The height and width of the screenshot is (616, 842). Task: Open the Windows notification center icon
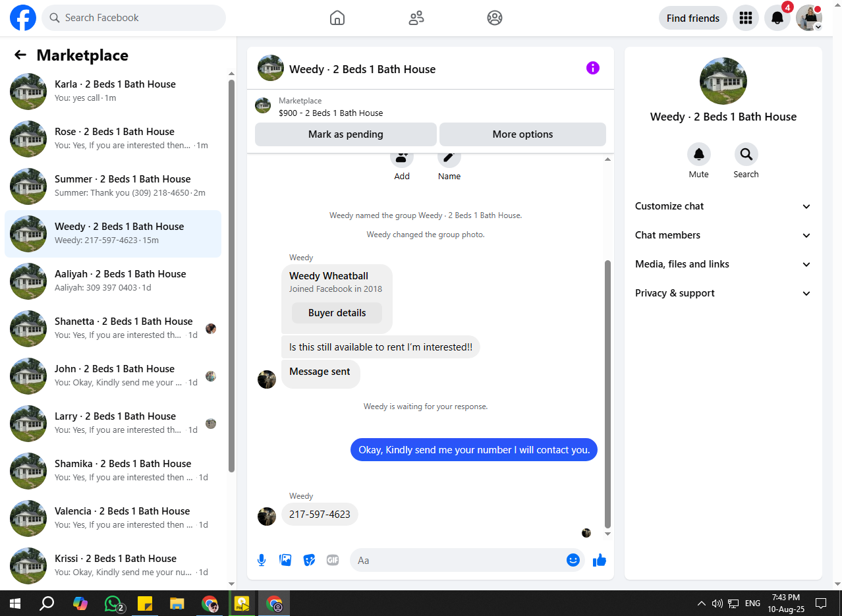click(821, 603)
